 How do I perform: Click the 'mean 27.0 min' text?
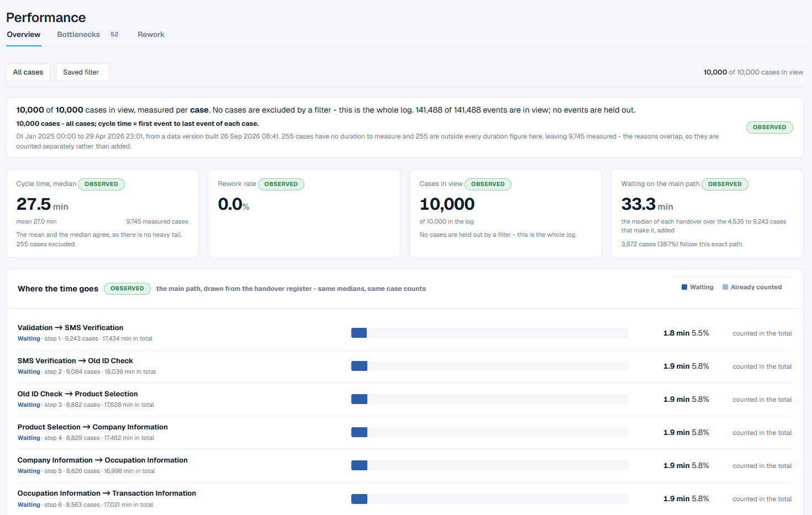click(x=36, y=221)
